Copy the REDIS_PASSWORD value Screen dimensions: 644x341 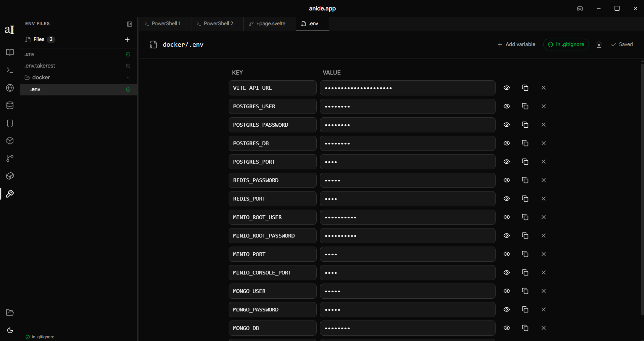(x=525, y=180)
